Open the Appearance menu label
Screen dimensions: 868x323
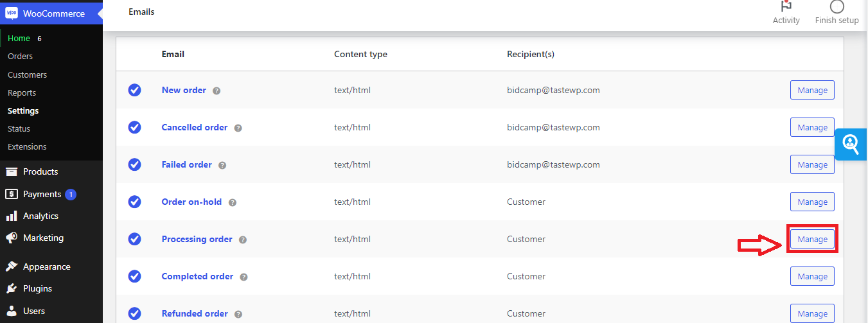[x=47, y=266]
